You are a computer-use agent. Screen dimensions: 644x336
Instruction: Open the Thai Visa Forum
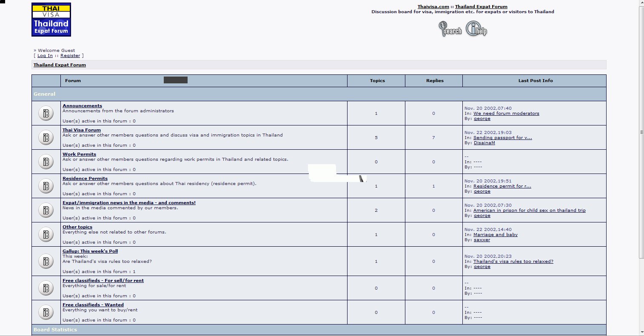point(82,130)
